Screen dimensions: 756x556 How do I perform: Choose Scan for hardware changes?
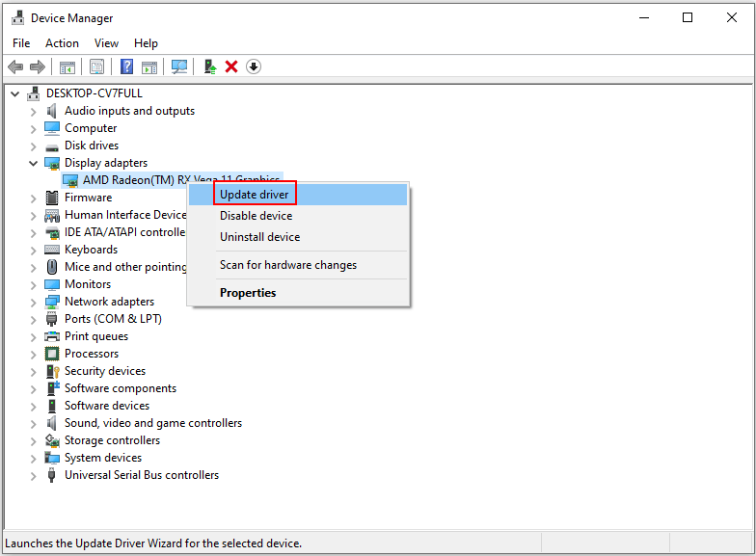coord(298,264)
